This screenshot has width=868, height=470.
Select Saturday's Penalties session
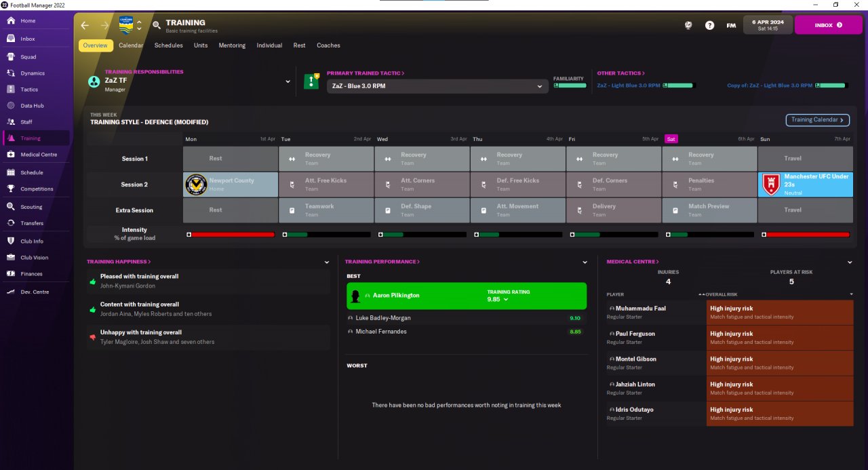(x=709, y=184)
